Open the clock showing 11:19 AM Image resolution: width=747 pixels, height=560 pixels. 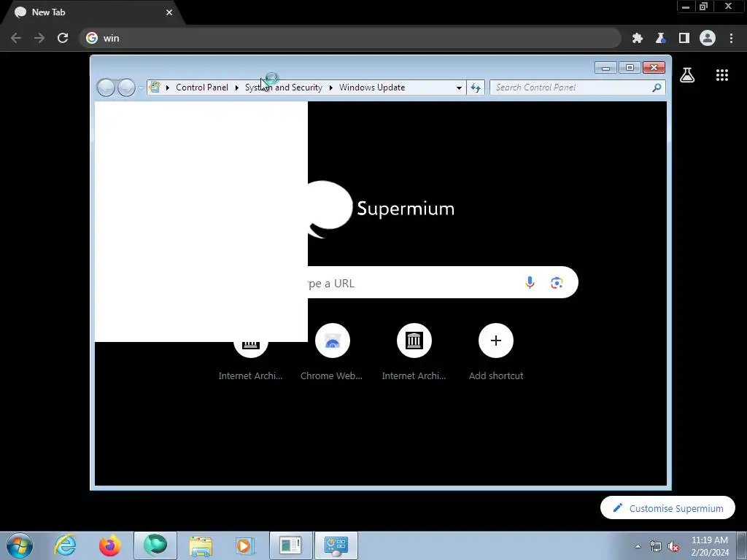point(710,546)
